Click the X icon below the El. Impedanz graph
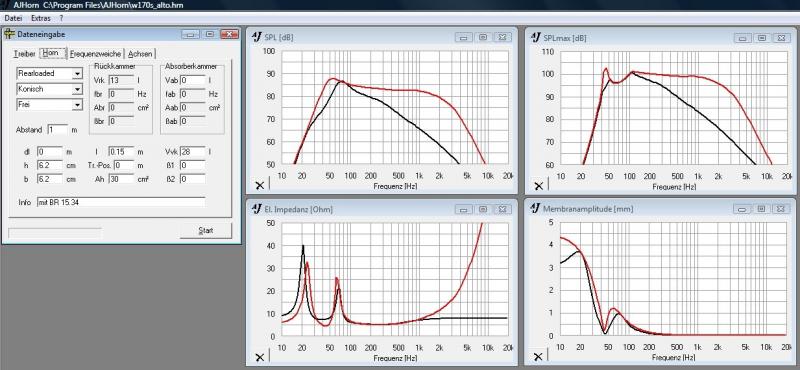 pyautogui.click(x=260, y=357)
